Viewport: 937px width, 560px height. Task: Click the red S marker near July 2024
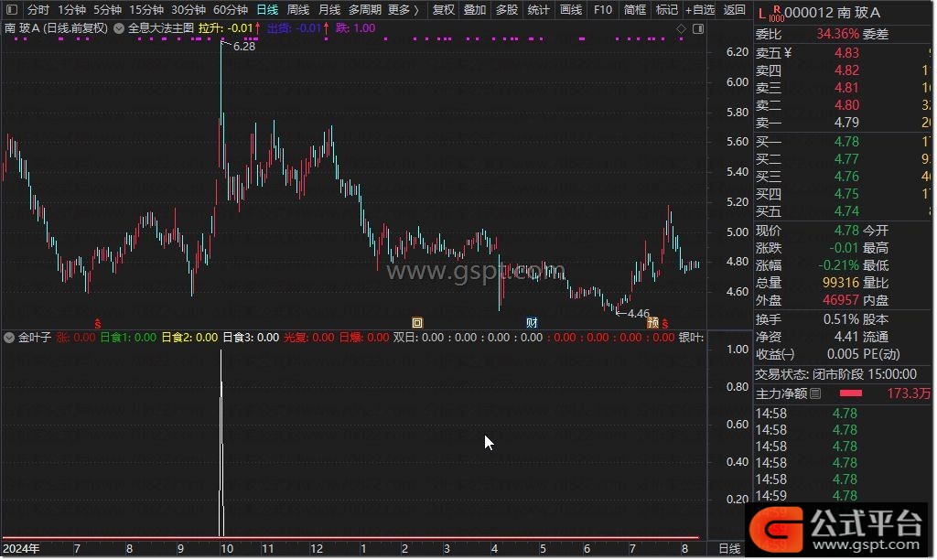(x=97, y=323)
